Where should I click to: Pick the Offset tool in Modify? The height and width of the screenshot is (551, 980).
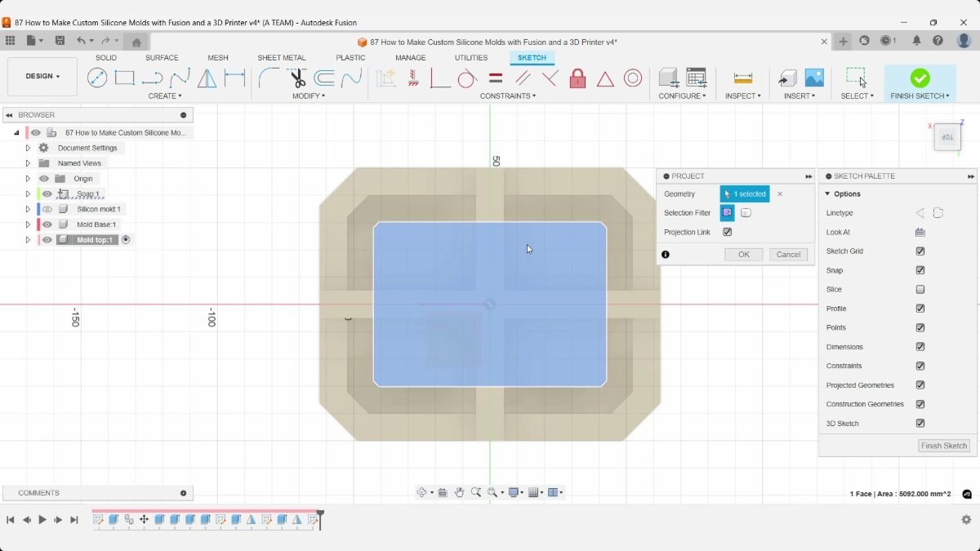pos(324,78)
